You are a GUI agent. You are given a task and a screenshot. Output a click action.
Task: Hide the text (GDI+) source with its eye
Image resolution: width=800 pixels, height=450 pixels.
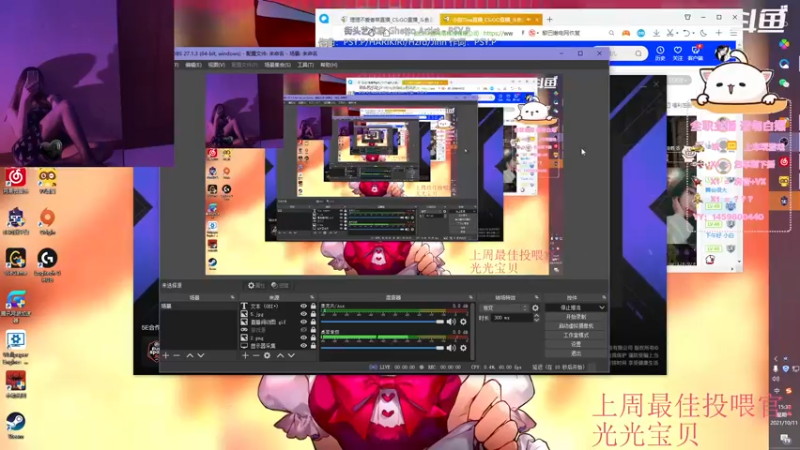pyautogui.click(x=304, y=306)
